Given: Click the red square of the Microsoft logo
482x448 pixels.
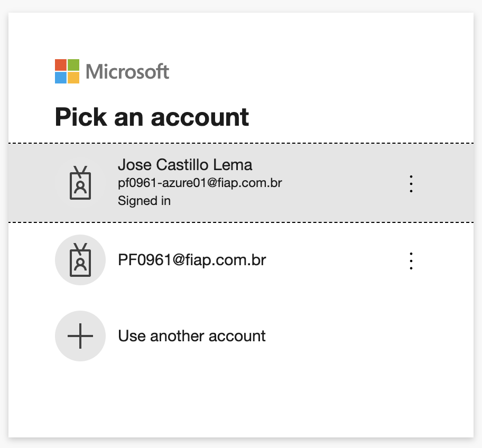Looking at the screenshot, I should point(60,64).
